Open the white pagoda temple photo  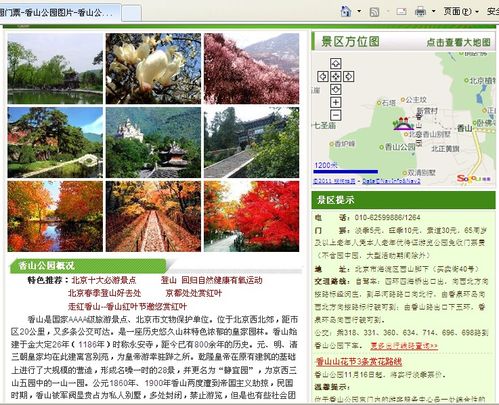click(153, 142)
